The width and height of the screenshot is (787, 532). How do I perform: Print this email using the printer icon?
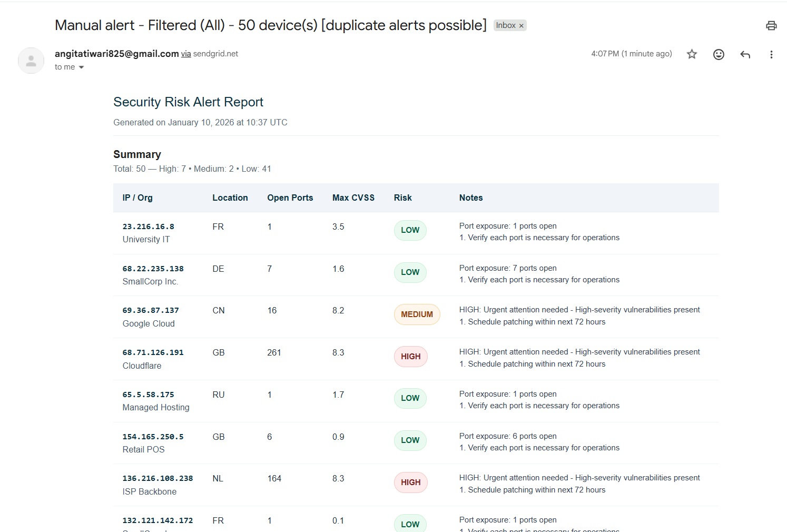coord(771,26)
